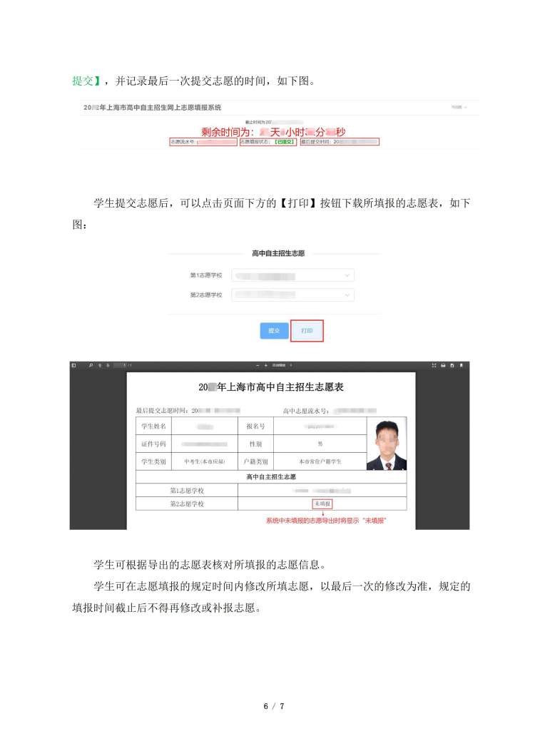Click the blue 提交 button
535x756 pixels.
(274, 331)
